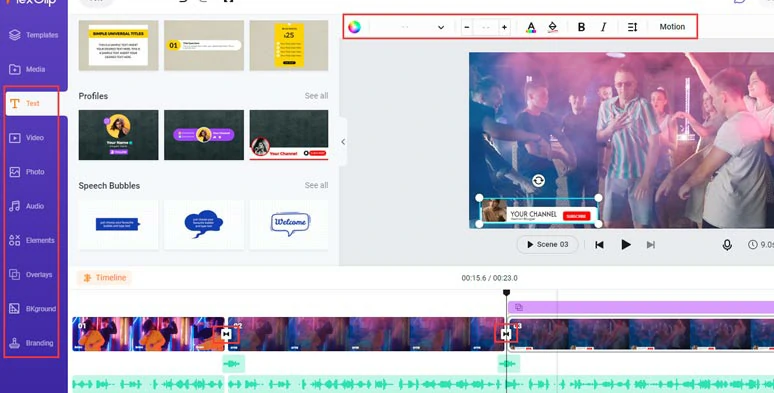Open the rainbow color wheel swatch
The width and height of the screenshot is (774, 393).
click(x=354, y=27)
